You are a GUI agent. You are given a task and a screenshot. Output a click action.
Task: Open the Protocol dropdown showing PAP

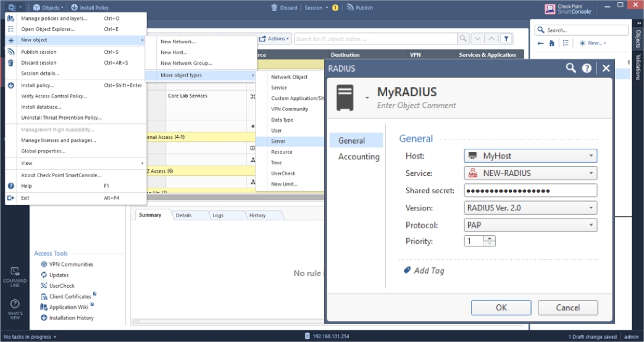[591, 225]
